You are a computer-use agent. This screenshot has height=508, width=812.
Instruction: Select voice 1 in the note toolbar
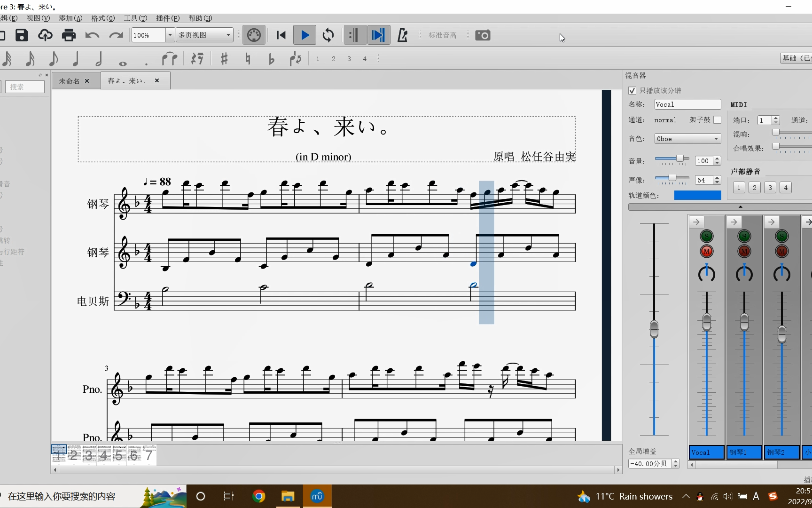pos(318,59)
